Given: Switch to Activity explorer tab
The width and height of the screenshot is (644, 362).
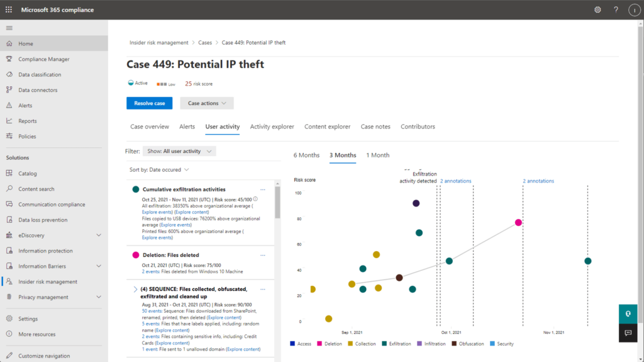Looking at the screenshot, I should tap(272, 127).
